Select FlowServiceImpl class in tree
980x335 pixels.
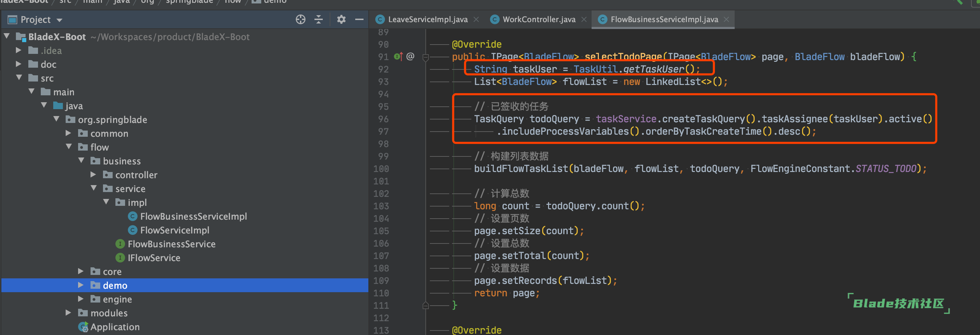(x=175, y=230)
